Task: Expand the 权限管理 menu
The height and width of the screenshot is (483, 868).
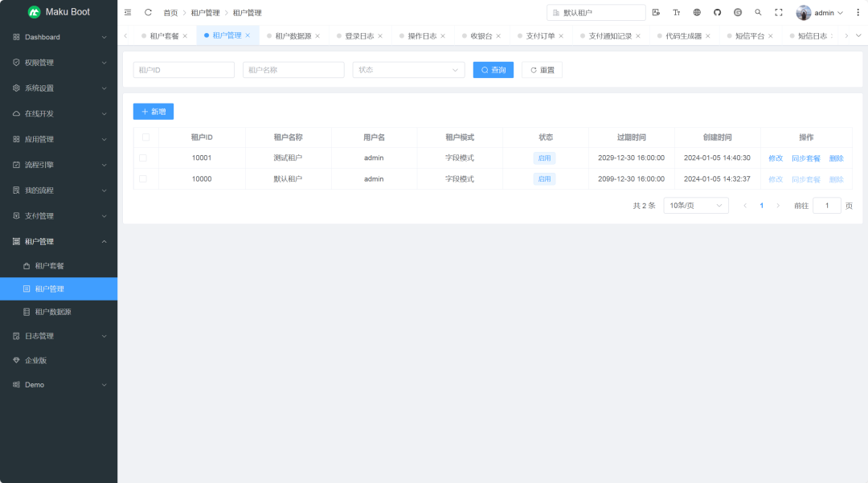Action: (59, 63)
